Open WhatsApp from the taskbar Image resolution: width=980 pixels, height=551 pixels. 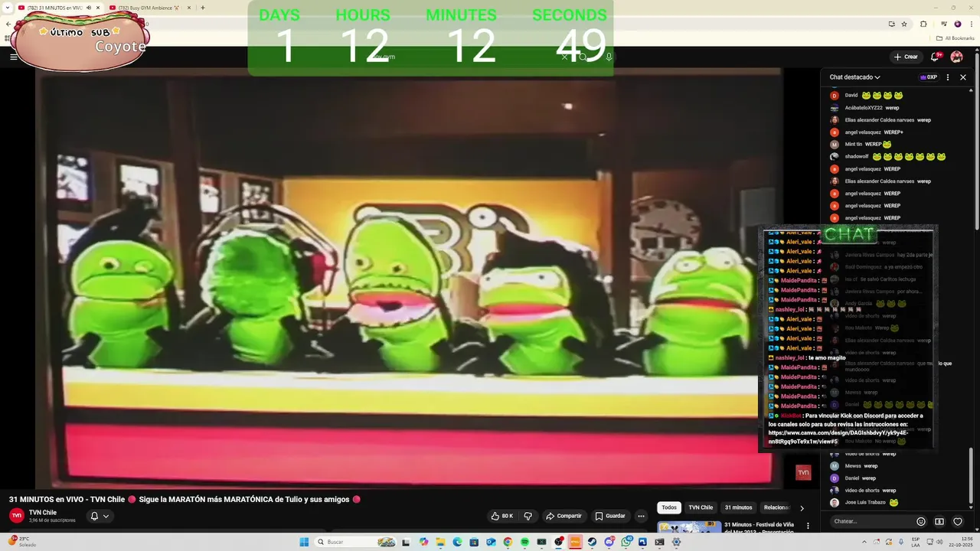[x=626, y=542]
